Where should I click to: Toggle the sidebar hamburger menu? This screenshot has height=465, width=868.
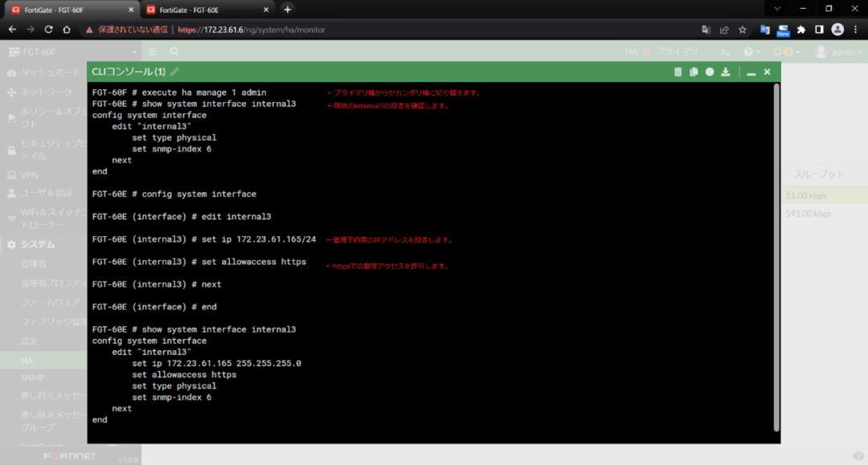[x=152, y=52]
